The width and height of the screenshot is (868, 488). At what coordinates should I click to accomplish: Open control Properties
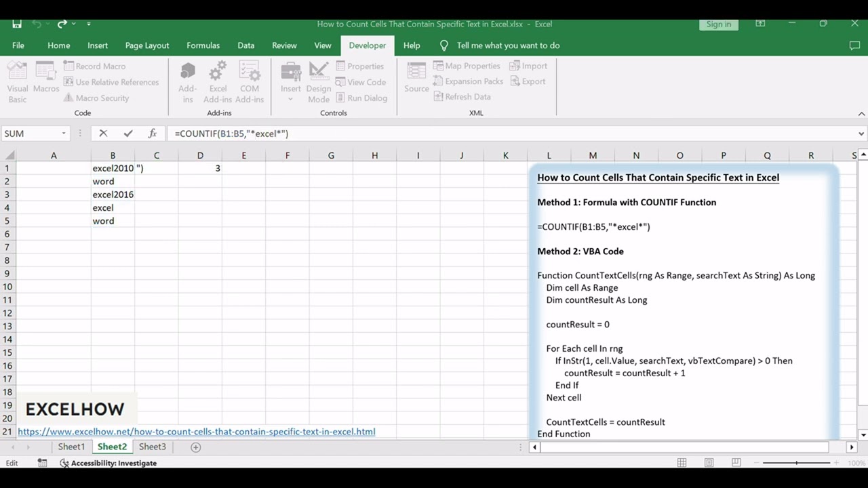360,66
